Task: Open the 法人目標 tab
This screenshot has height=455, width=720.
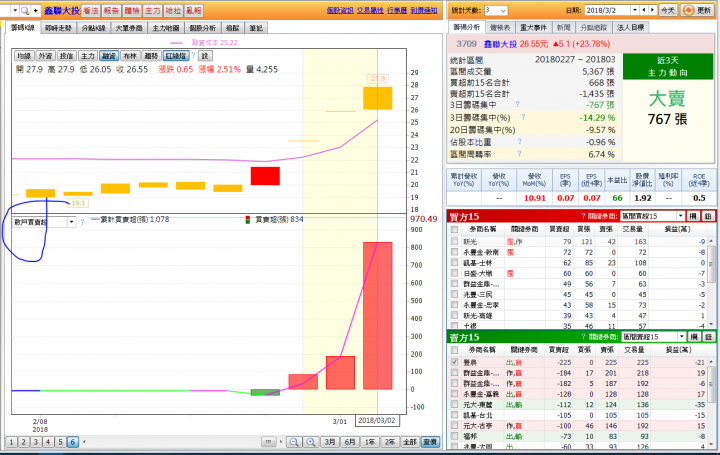Action: (x=630, y=28)
